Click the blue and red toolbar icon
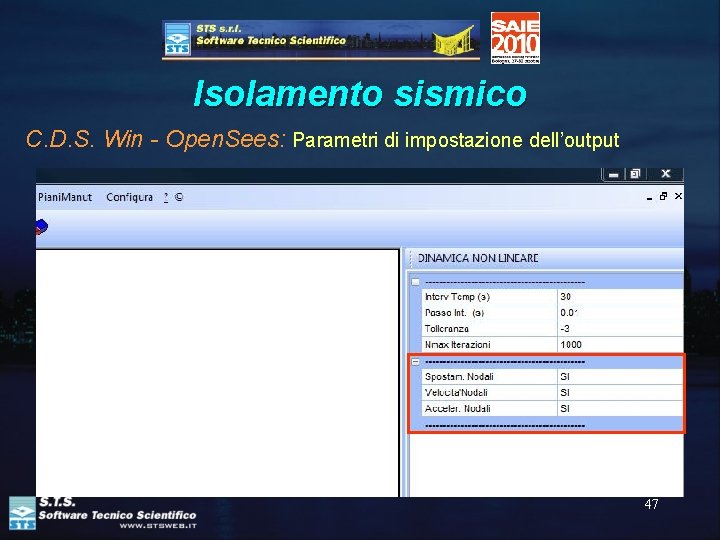The image size is (720, 540). coord(42,227)
